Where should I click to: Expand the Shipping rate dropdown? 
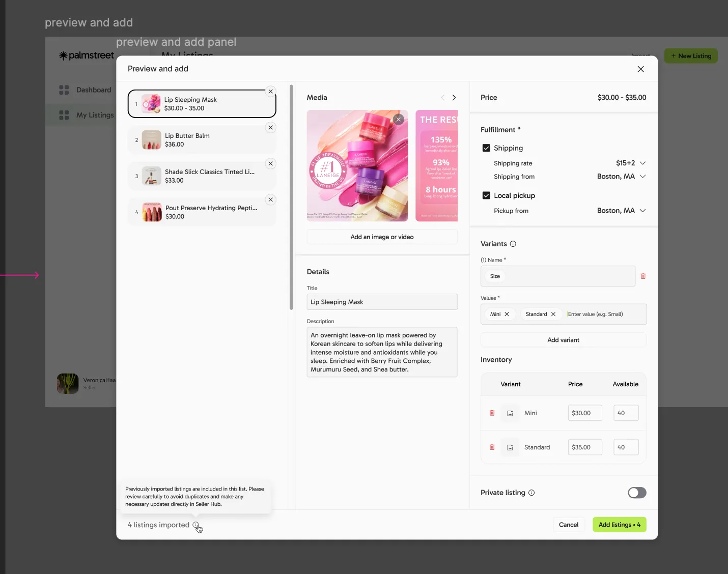click(642, 163)
